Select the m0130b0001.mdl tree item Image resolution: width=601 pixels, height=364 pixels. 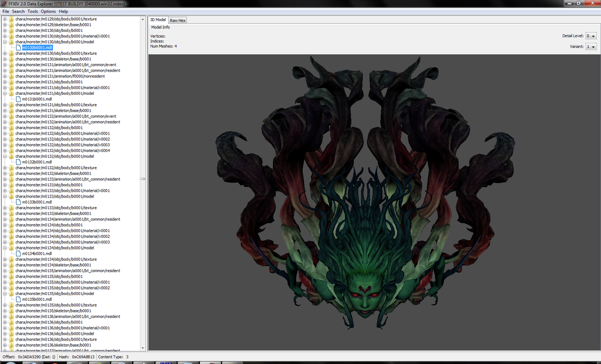click(37, 47)
